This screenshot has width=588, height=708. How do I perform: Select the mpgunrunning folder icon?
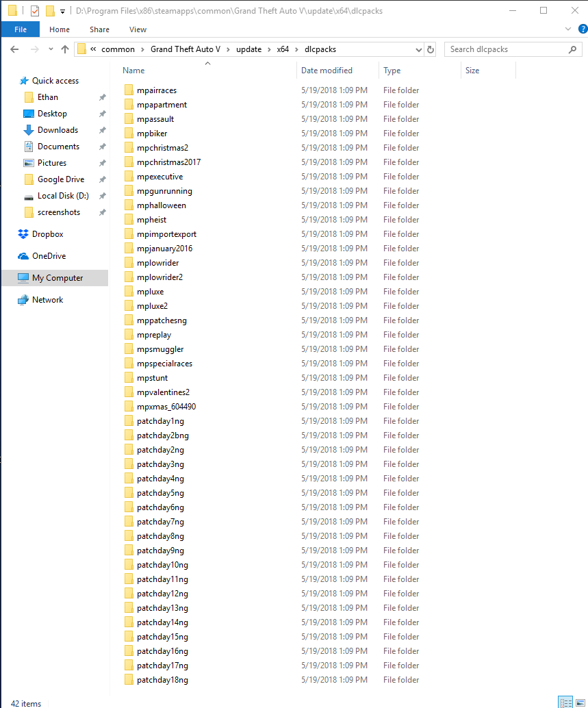tap(129, 190)
